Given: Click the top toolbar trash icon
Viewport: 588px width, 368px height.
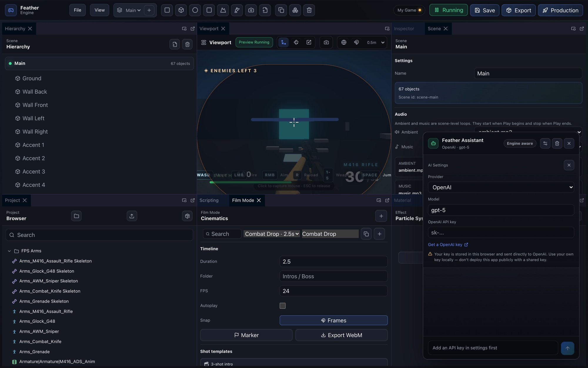Looking at the screenshot, I should coord(309,10).
